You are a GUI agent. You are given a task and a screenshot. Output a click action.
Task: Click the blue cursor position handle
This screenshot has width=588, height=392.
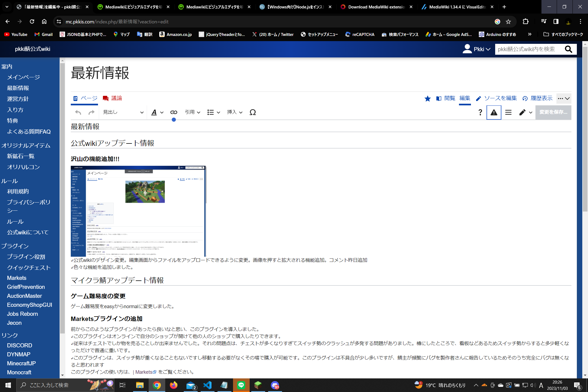174,120
